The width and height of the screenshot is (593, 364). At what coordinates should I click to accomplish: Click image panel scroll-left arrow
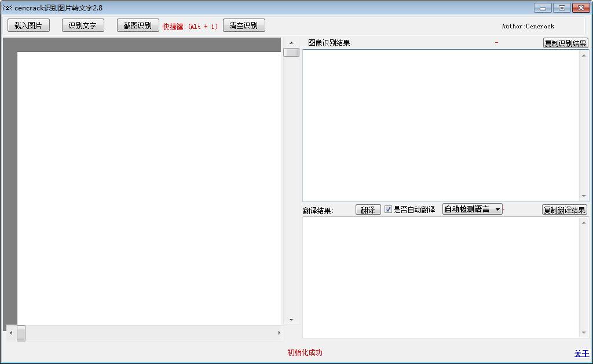click(x=11, y=333)
